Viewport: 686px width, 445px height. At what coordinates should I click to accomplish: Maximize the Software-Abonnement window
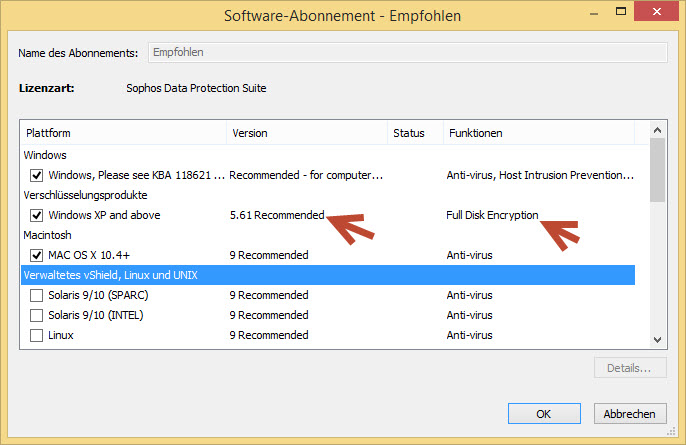coord(620,11)
